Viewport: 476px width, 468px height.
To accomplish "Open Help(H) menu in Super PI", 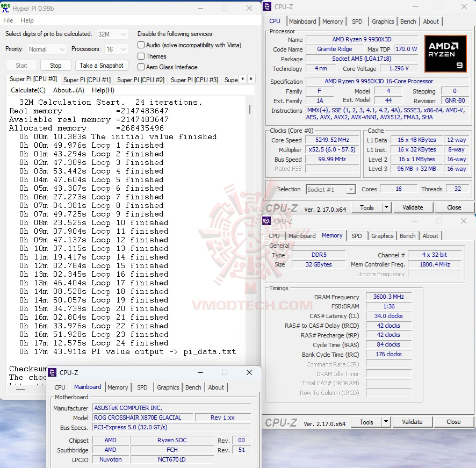I will (103, 90).
